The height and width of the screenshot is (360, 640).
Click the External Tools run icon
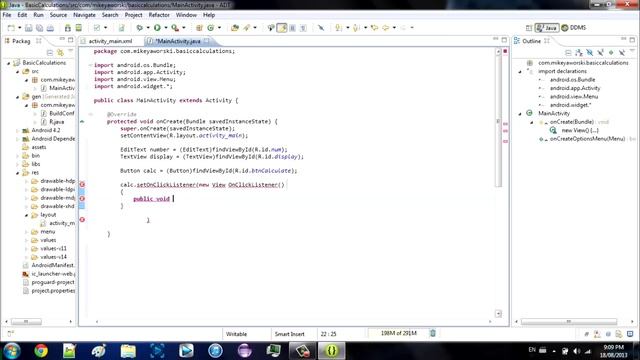pos(175,28)
